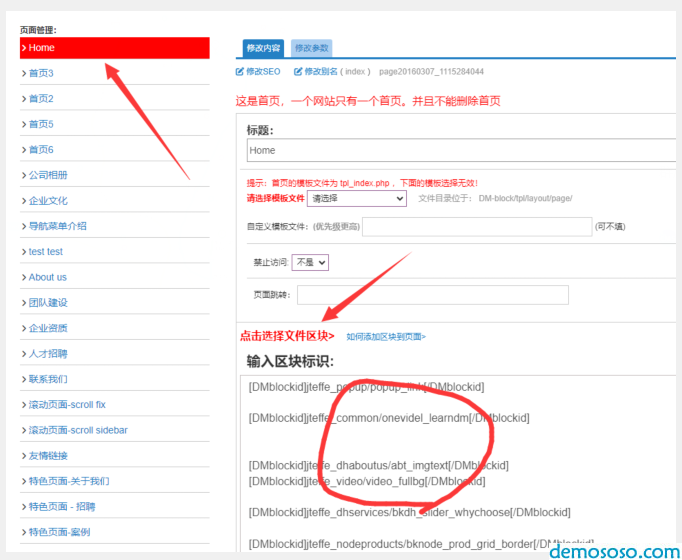Switch to the 修改内容 tab
Screen dimensions: 682x560
coord(264,47)
